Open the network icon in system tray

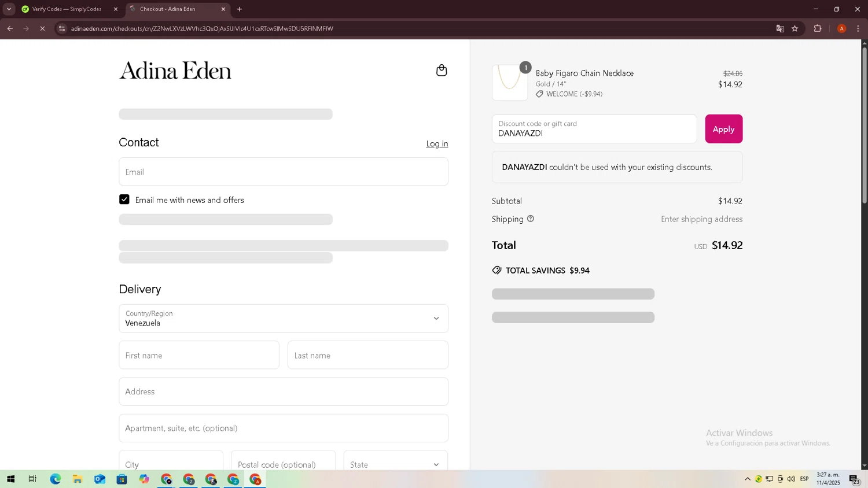pyautogui.click(x=770, y=479)
